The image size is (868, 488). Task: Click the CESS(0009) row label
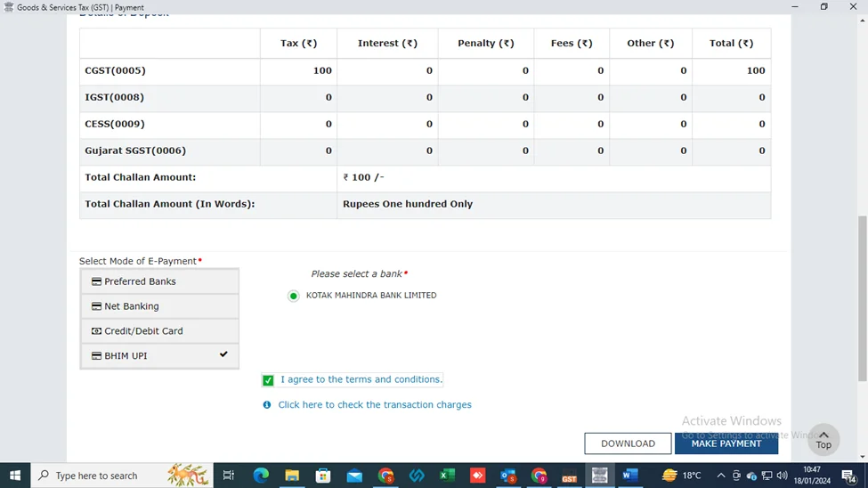point(115,124)
